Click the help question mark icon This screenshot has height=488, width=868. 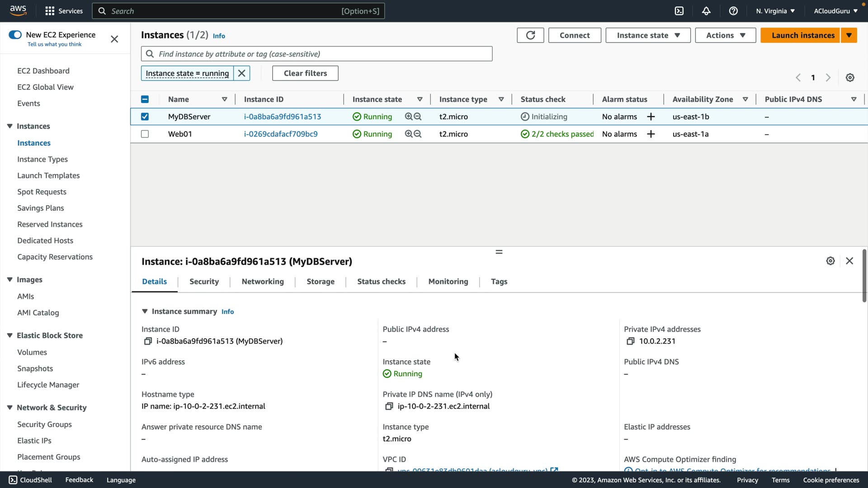pyautogui.click(x=733, y=11)
